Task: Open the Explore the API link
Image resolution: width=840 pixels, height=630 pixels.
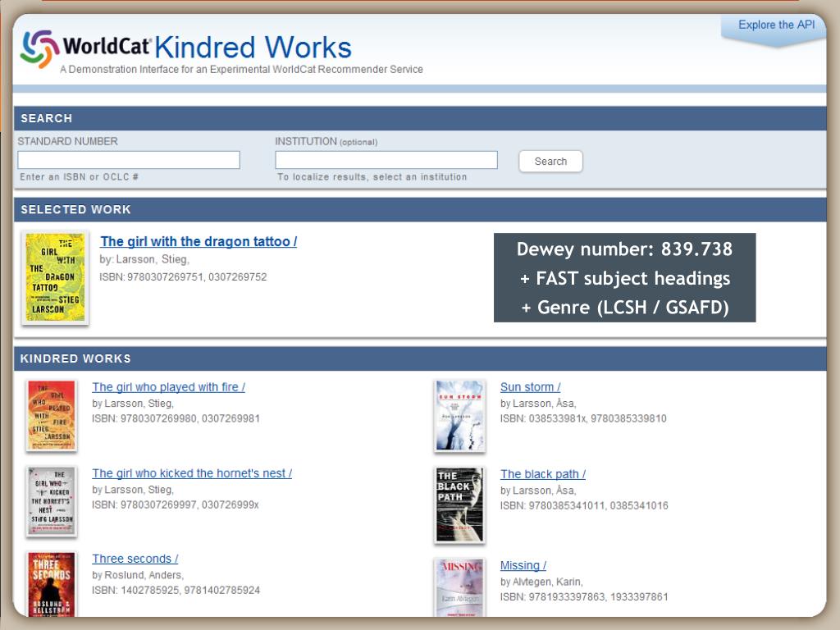Action: pos(776,25)
